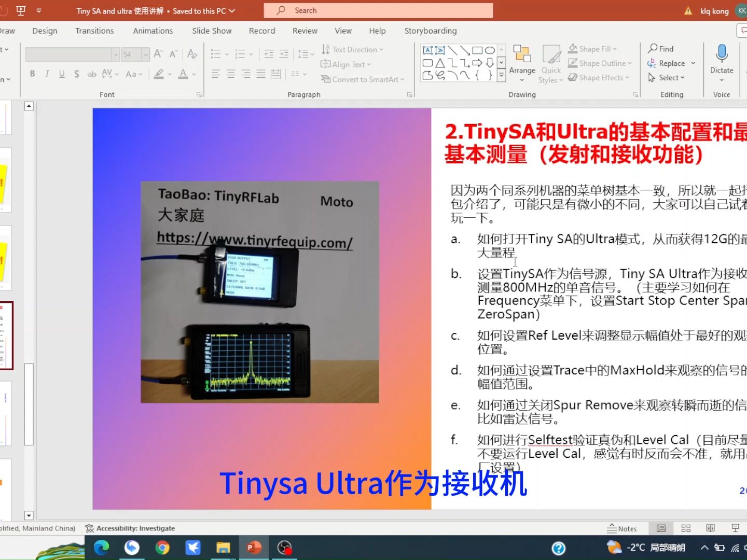The image size is (747, 560).
Task: Select the Down Arrow shape
Action: (490, 63)
